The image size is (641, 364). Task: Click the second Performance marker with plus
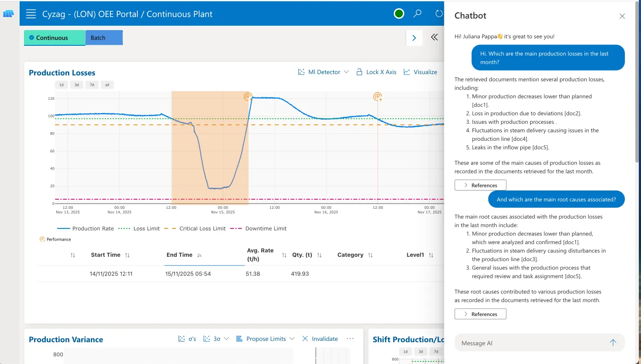pyautogui.click(x=378, y=96)
